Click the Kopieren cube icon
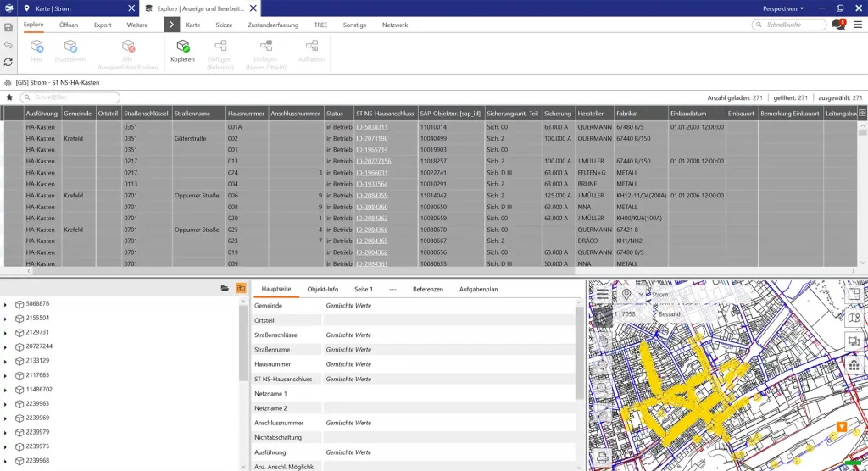Screen dimensions: 868x471 click(x=182, y=47)
